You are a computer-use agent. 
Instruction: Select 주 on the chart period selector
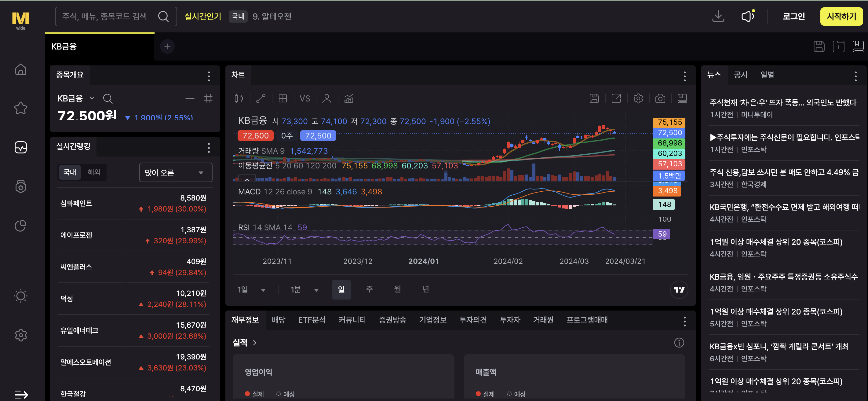[369, 289]
